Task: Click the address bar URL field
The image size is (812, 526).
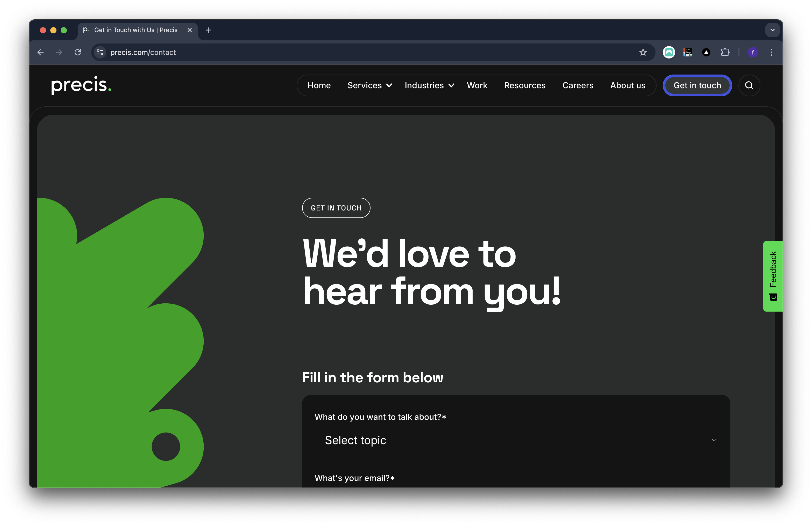Action: (341, 52)
